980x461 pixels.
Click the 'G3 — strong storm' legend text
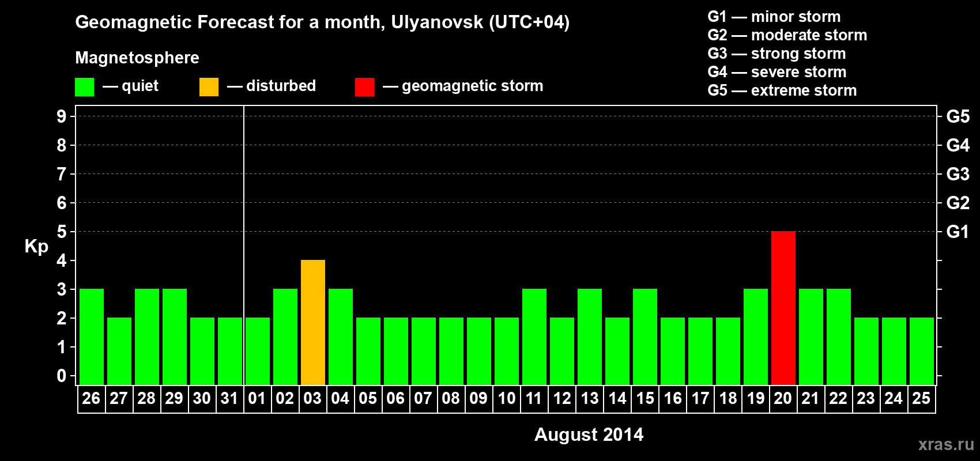[777, 54]
